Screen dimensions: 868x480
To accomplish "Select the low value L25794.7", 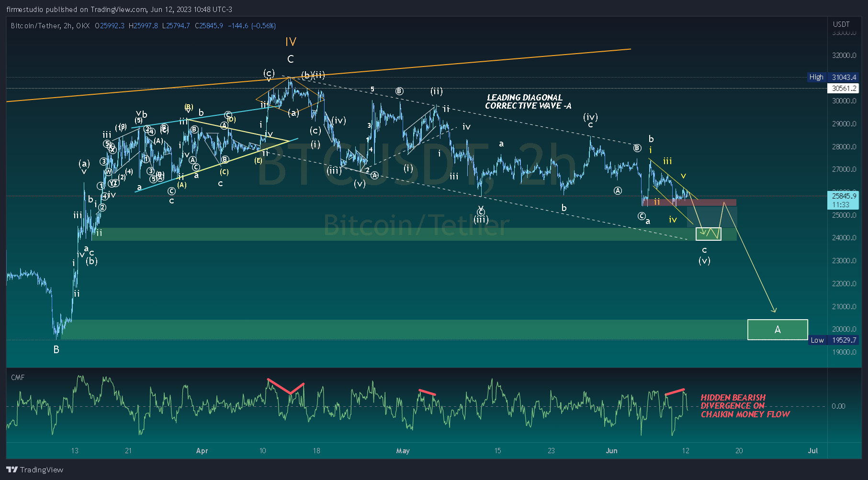I will [176, 26].
